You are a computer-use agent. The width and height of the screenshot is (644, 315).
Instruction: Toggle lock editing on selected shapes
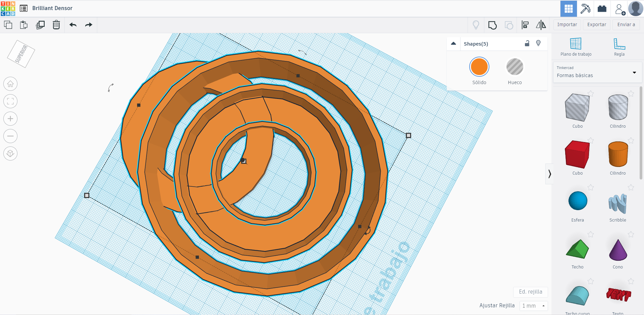click(527, 43)
